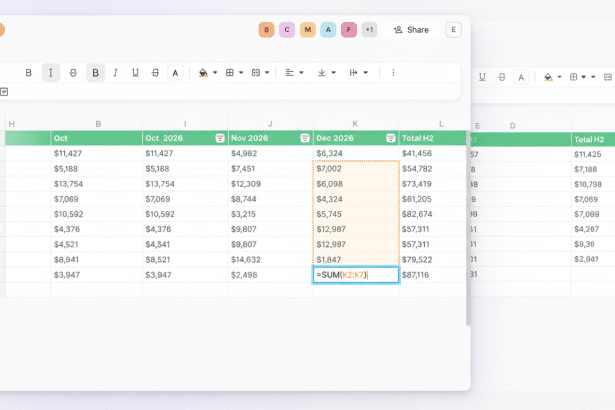This screenshot has height=410, width=615.
Task: Select the Dec 2026 header cell
Action: click(x=356, y=138)
